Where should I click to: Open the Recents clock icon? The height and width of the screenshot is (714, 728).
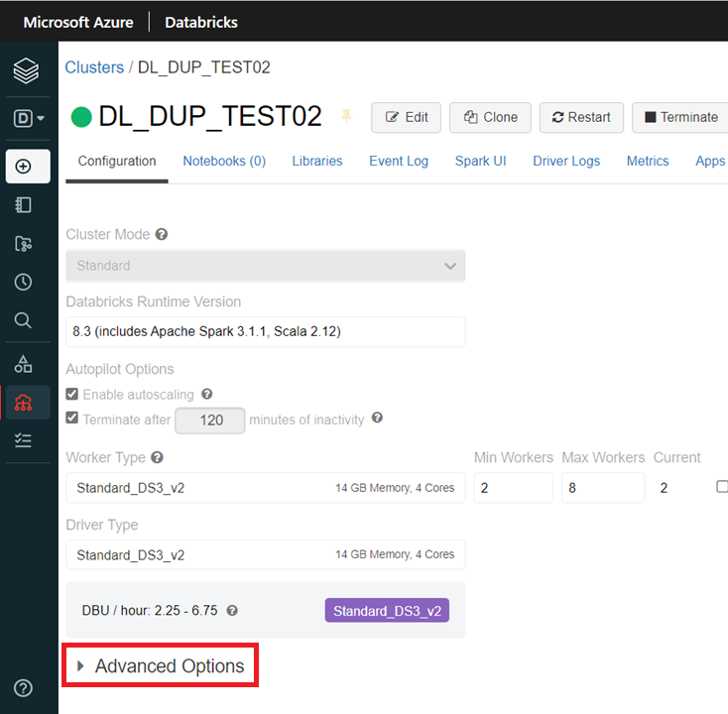click(23, 282)
